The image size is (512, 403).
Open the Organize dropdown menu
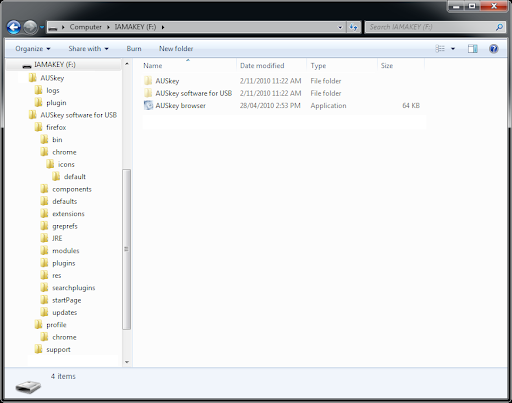[x=33, y=49]
